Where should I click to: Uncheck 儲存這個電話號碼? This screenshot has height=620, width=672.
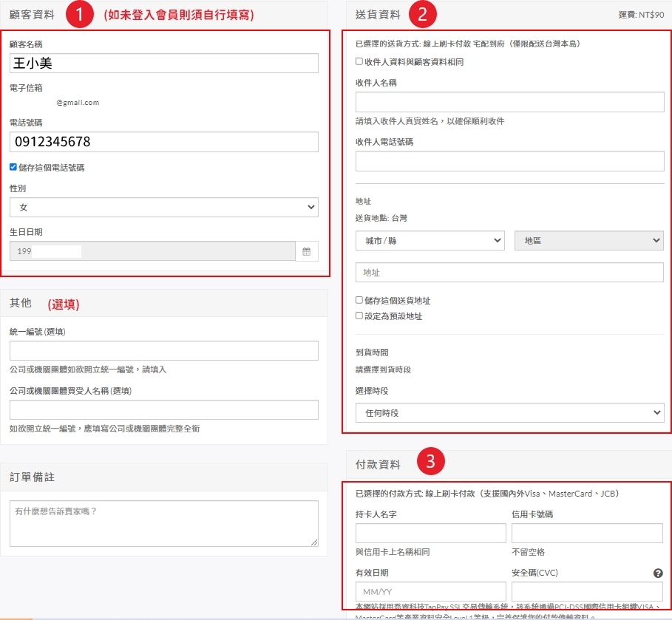12,166
